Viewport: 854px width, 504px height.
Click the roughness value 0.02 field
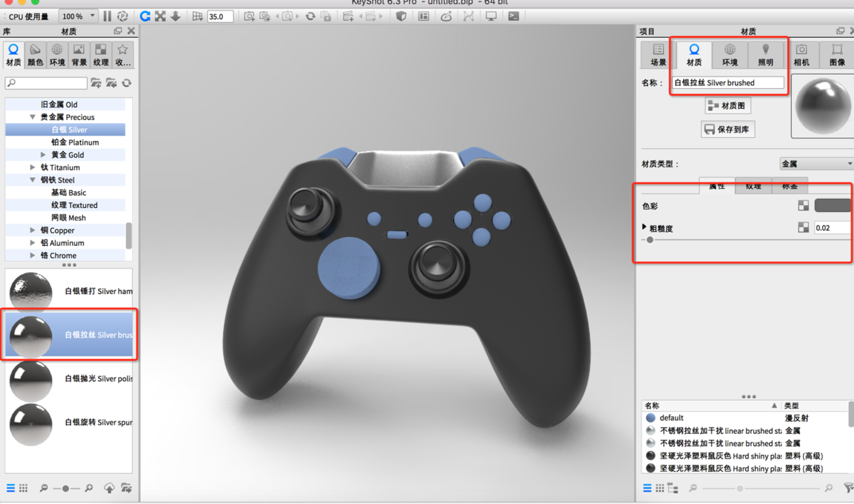[833, 228]
